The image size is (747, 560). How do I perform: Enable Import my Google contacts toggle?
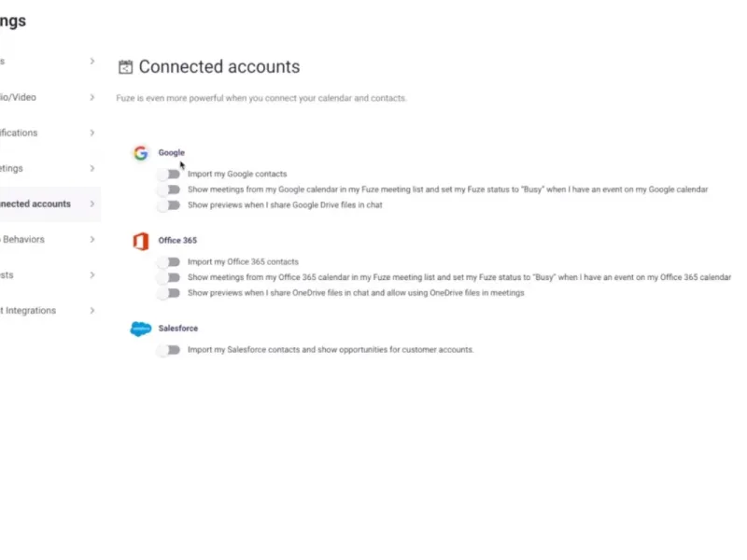click(169, 175)
